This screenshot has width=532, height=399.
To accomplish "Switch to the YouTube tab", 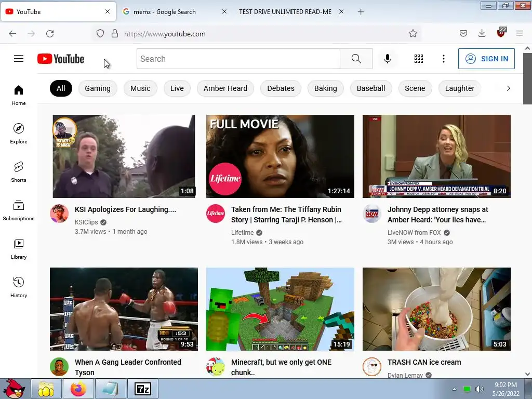I will [x=58, y=11].
